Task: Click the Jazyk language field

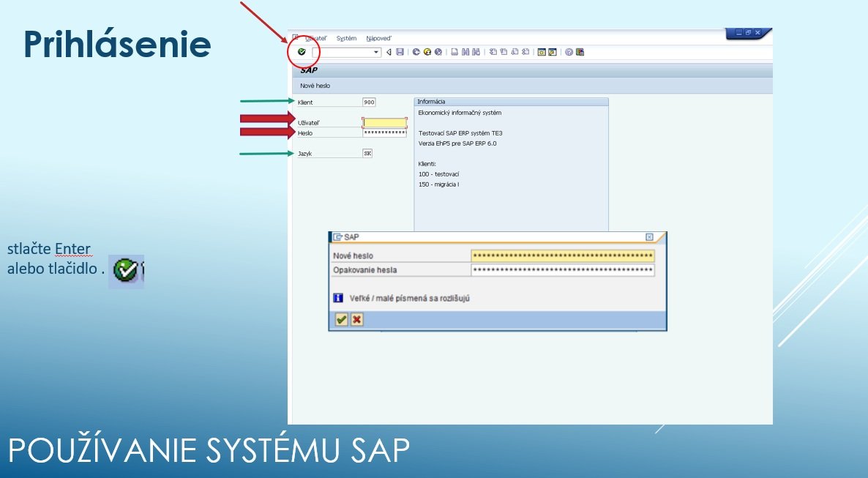Action: [367, 154]
